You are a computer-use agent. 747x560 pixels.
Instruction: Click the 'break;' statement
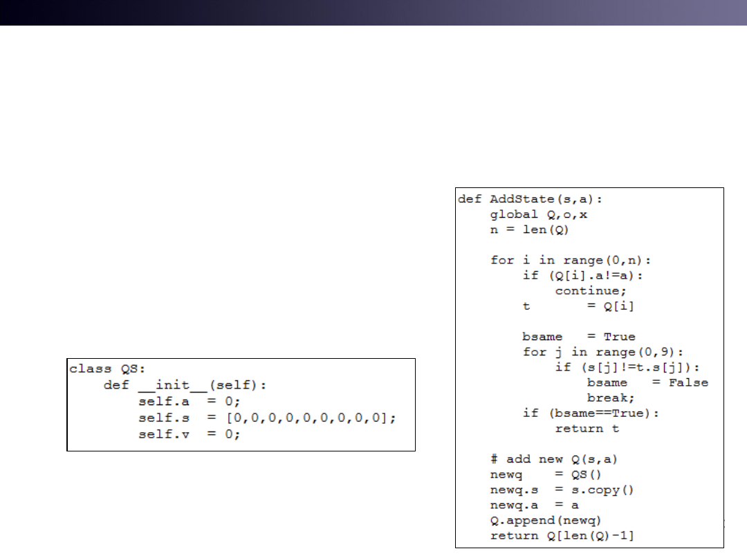coord(611,398)
